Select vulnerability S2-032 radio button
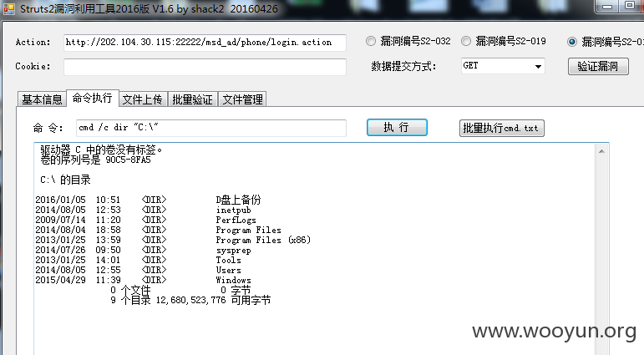The image size is (644, 355). point(371,41)
